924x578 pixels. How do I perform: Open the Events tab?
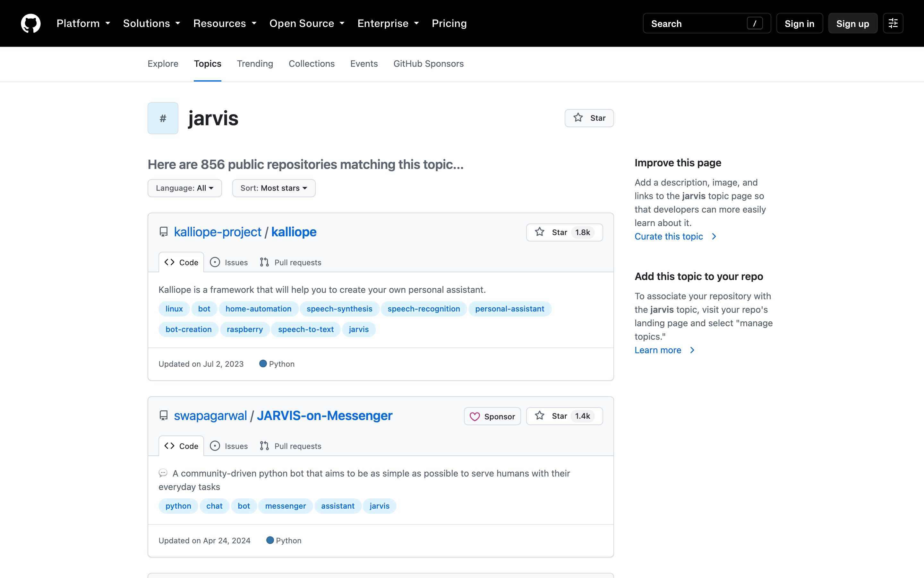pos(364,64)
